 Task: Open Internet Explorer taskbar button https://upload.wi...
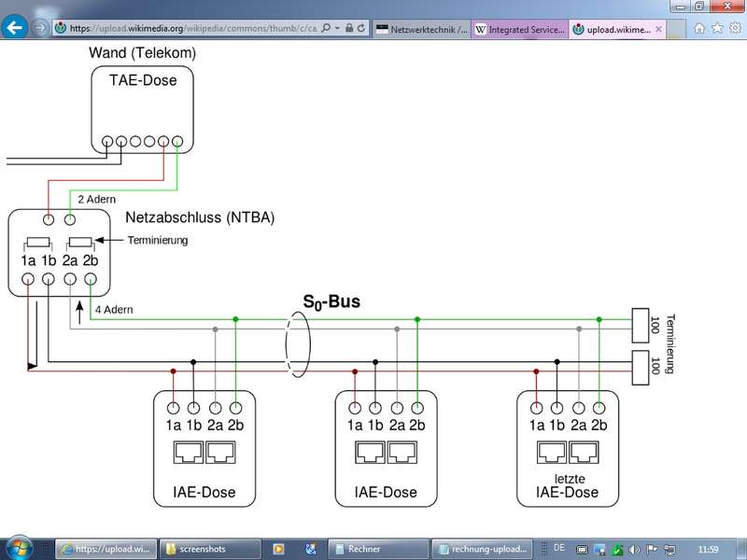(x=106, y=549)
